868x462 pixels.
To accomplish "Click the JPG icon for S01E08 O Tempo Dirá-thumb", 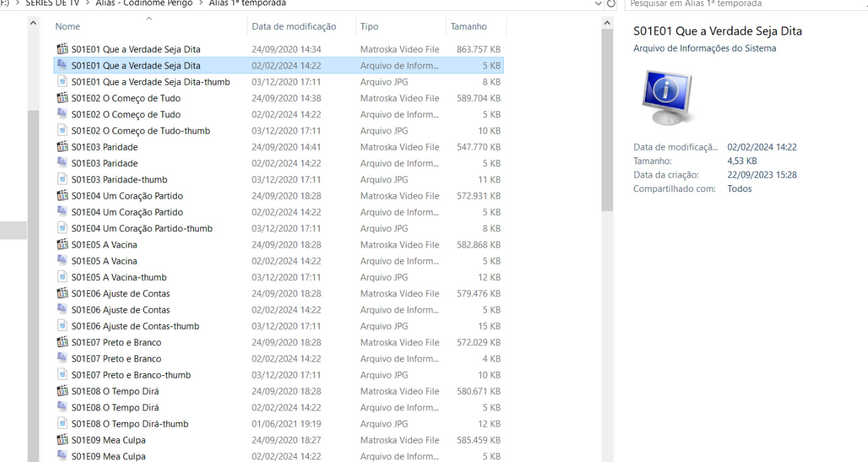I will (62, 423).
